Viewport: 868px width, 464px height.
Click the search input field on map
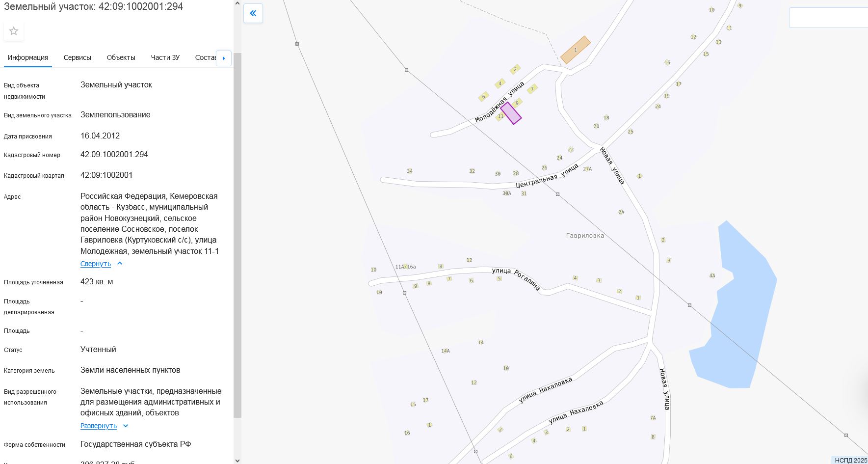coord(828,18)
